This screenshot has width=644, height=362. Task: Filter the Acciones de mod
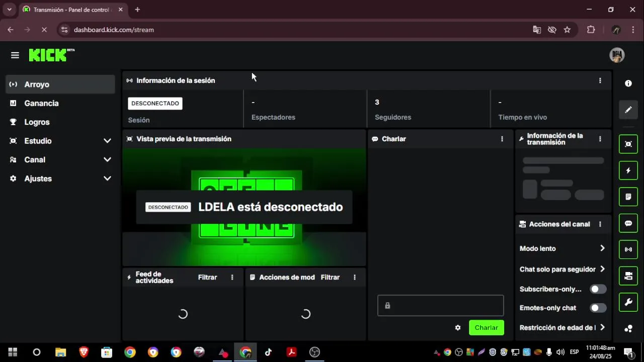tap(330, 278)
